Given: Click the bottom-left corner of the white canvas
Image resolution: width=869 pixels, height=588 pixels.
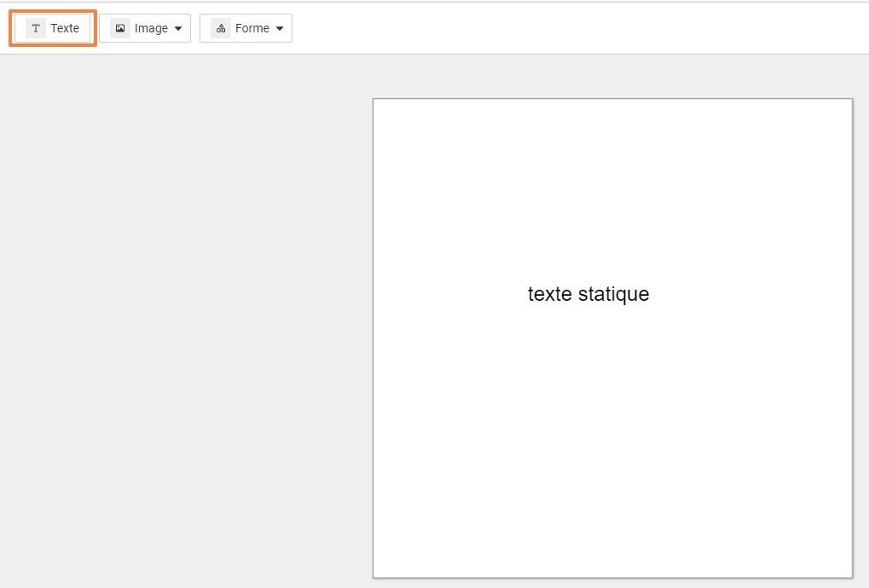Looking at the screenshot, I should 375,574.
